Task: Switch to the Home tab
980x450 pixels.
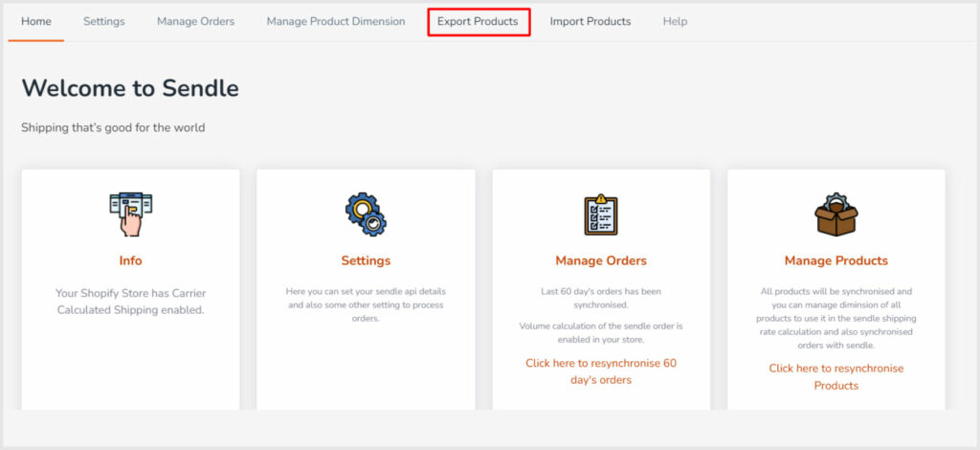Action: click(36, 21)
